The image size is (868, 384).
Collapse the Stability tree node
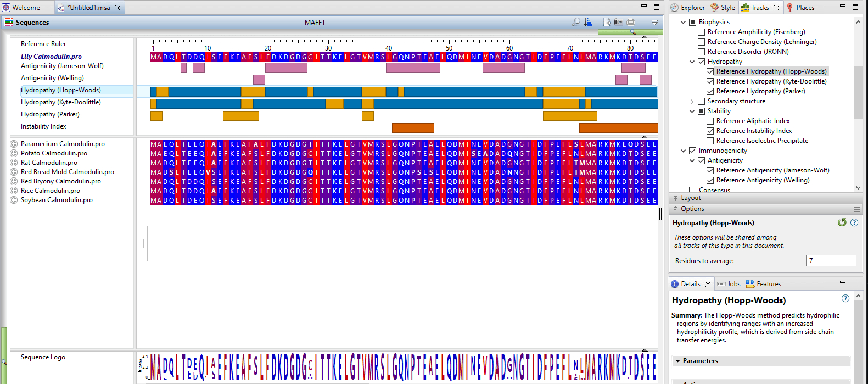pos(692,111)
